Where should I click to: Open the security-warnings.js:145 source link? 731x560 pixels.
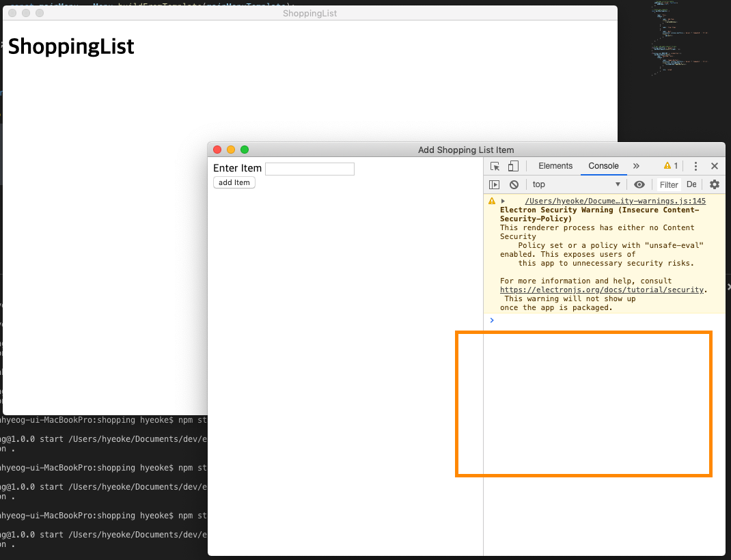[615, 201]
